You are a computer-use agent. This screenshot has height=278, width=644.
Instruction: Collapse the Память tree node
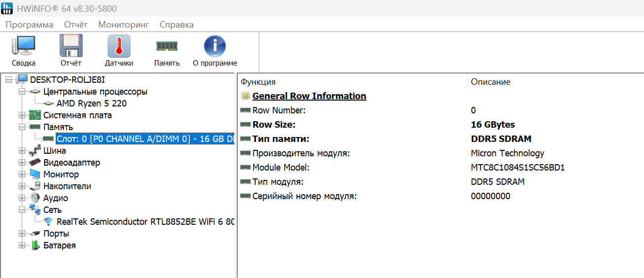click(22, 127)
